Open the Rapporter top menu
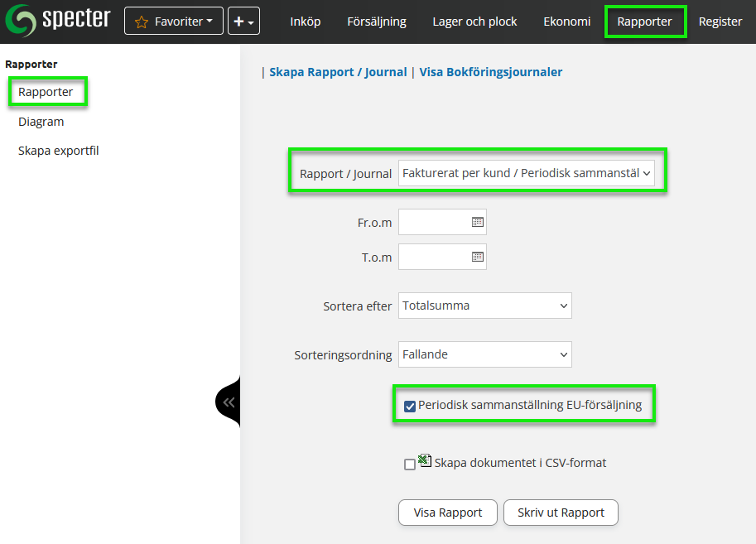 (644, 22)
